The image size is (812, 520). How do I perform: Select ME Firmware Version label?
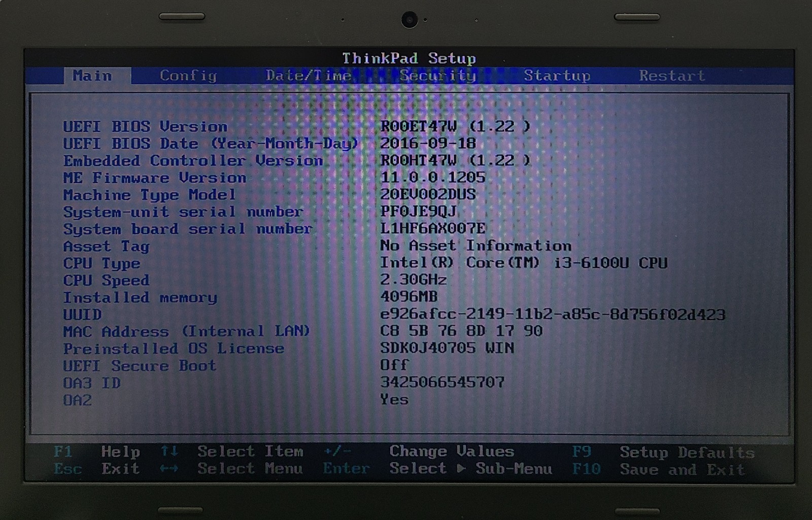coord(155,178)
